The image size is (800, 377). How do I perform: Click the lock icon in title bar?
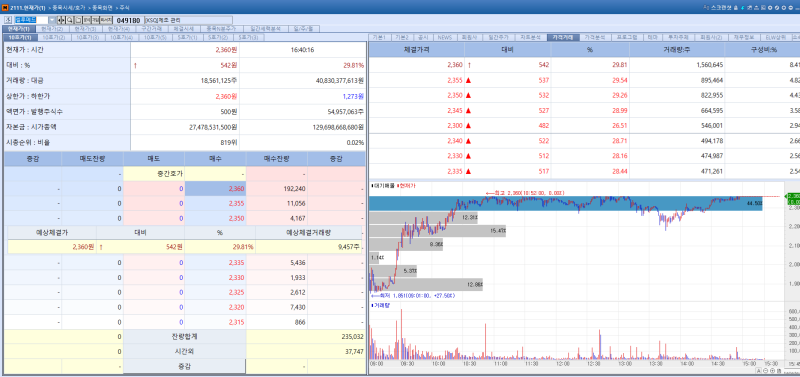pyautogui.click(x=736, y=8)
